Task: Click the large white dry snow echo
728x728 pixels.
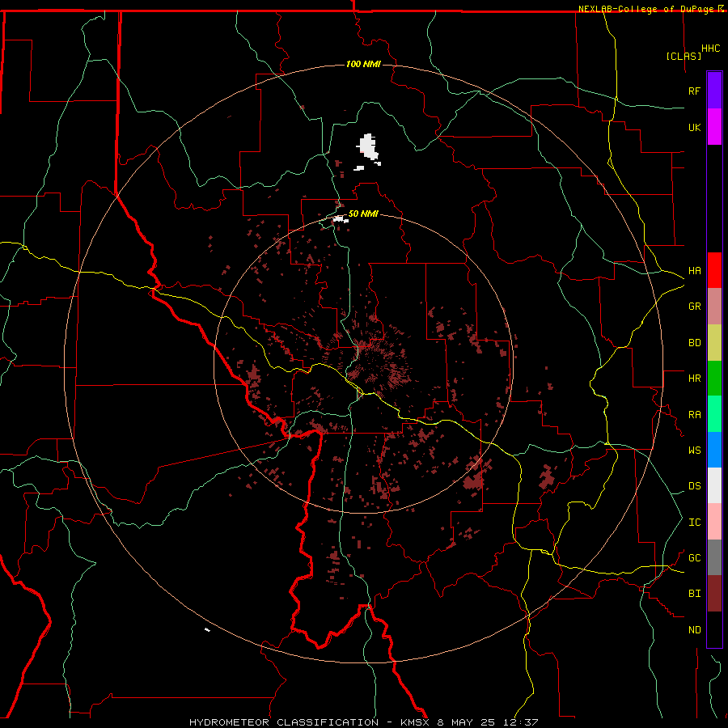Action: pos(368,146)
